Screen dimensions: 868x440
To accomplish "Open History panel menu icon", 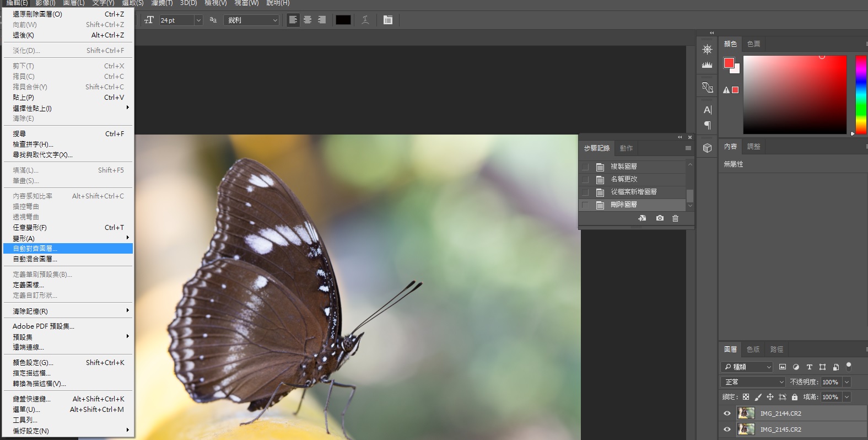I will point(688,148).
